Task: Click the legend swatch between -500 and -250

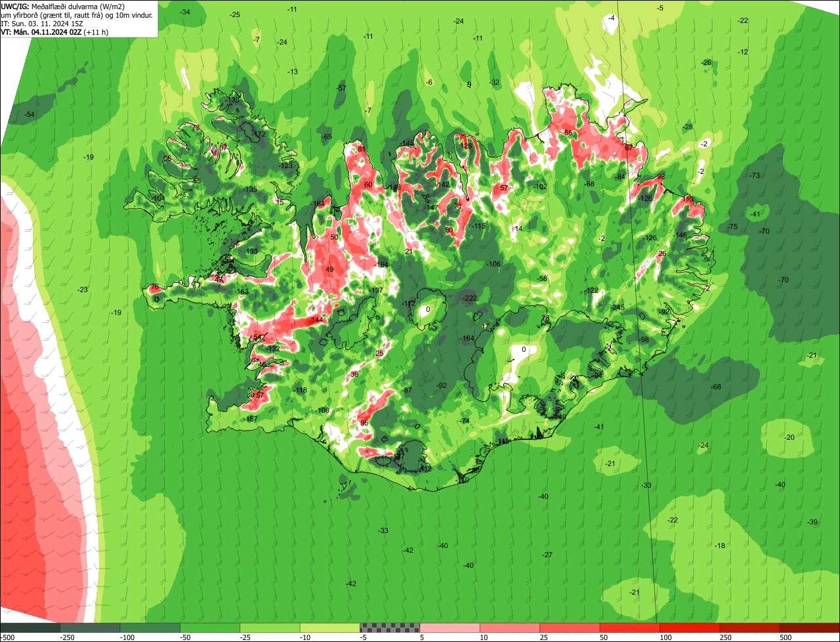Action: pos(30,628)
